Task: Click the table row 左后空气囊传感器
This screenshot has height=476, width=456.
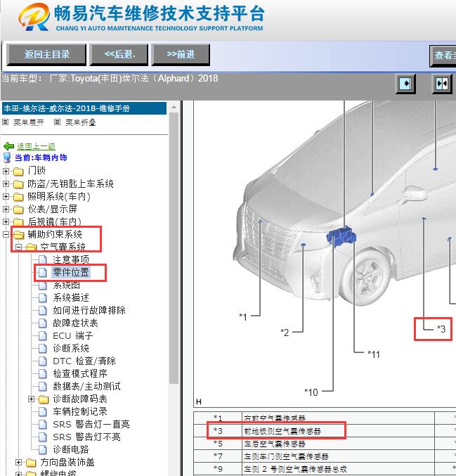Action: (325, 444)
